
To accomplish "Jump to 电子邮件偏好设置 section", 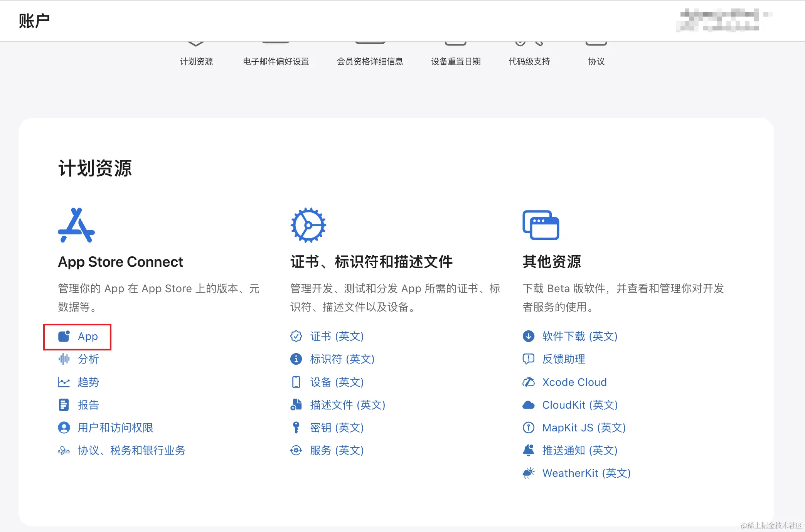I will pos(276,61).
